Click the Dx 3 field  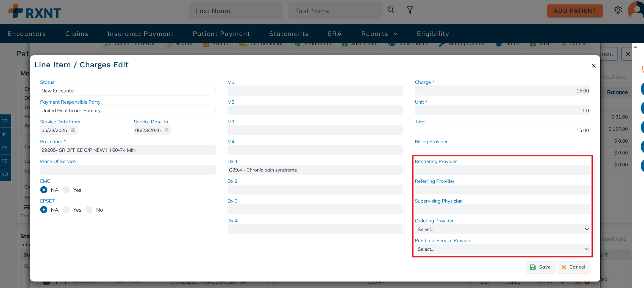click(x=315, y=209)
